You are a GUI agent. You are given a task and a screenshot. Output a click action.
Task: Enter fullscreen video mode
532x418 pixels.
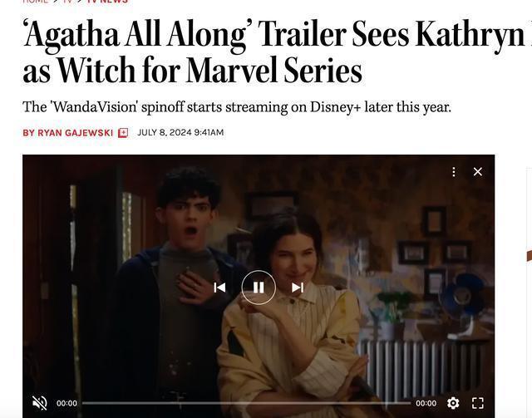[x=478, y=403]
